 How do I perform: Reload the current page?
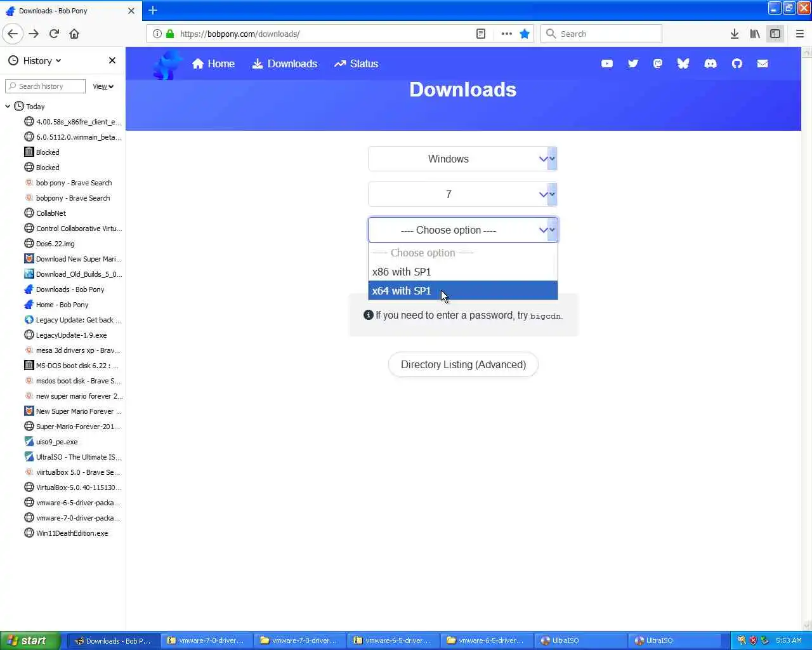[x=54, y=34]
